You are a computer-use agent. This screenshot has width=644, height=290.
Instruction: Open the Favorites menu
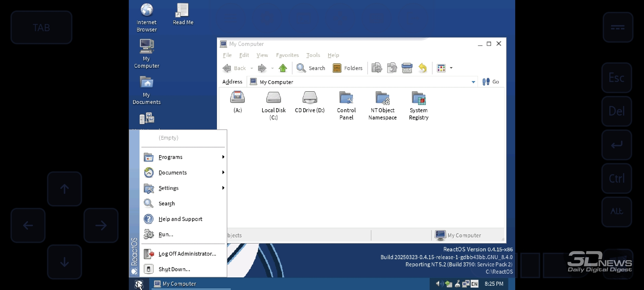click(287, 55)
